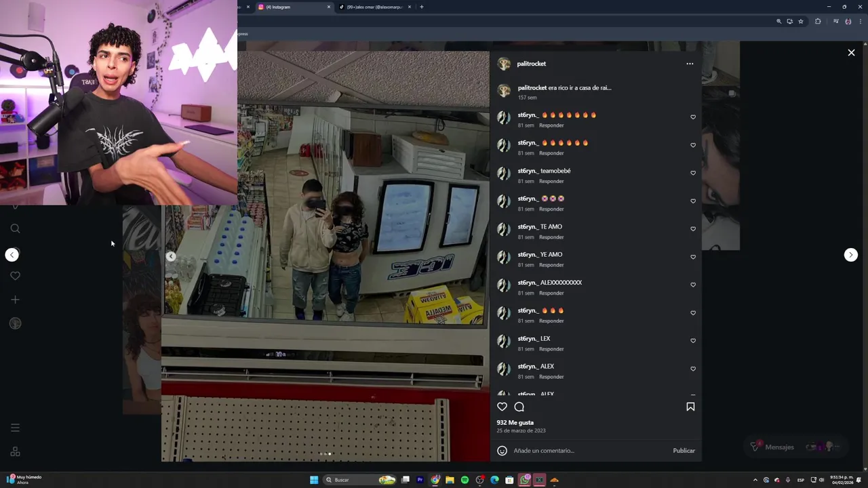868x488 pixels.
Task: Open File Explorer from the taskbar
Action: click(450, 480)
